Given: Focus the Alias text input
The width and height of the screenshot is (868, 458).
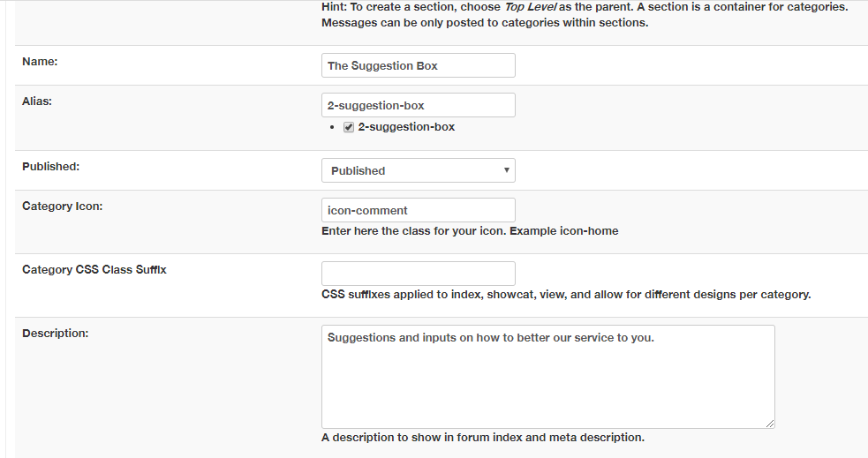Looking at the screenshot, I should (418, 105).
